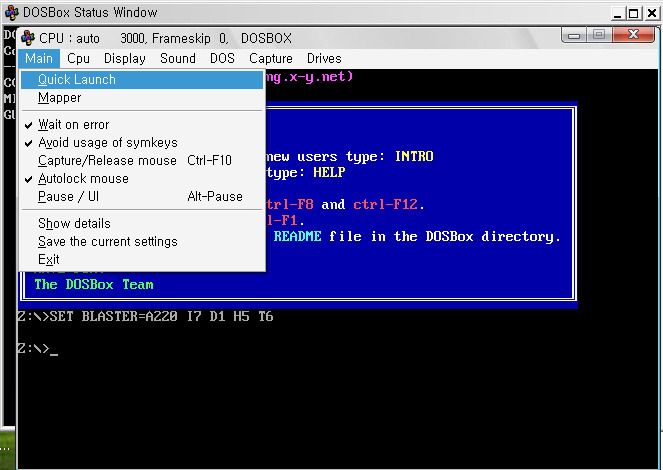Minimize the DOSBox emulator window
Screen dimensions: 663x470
(574, 35)
